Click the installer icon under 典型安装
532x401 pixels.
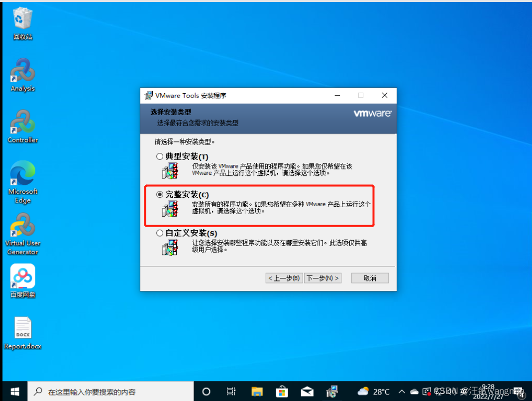170,171
